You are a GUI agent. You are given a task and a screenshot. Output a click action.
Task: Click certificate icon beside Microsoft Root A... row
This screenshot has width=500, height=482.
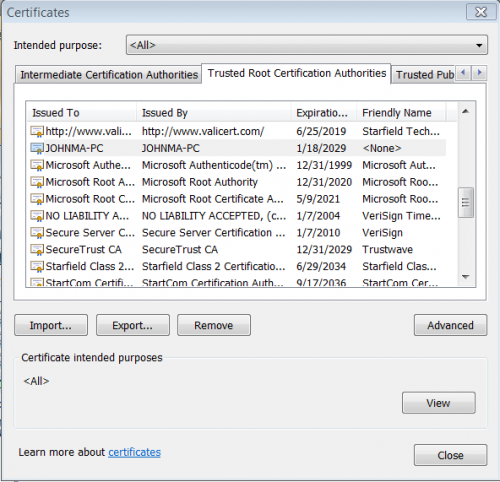[37, 182]
